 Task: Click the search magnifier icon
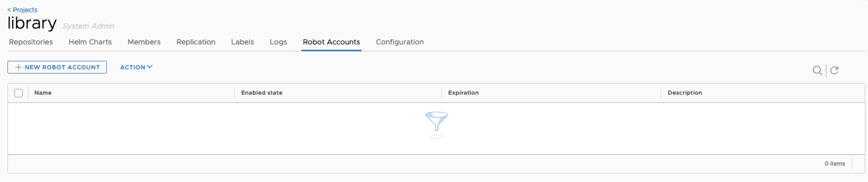pyautogui.click(x=817, y=70)
